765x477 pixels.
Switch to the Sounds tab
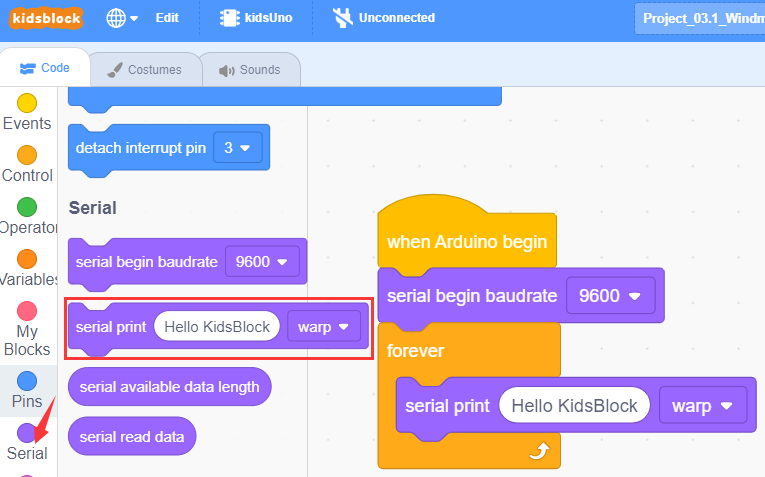click(250, 70)
